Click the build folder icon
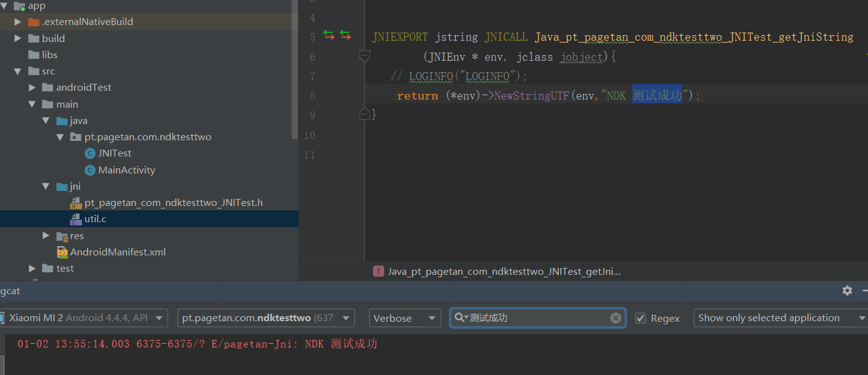This screenshot has width=868, height=375. [34, 38]
